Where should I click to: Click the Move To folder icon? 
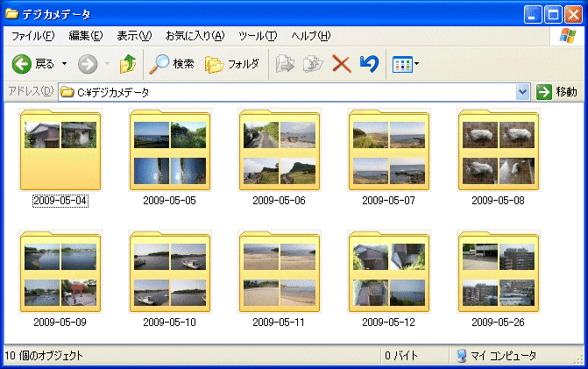point(285,64)
